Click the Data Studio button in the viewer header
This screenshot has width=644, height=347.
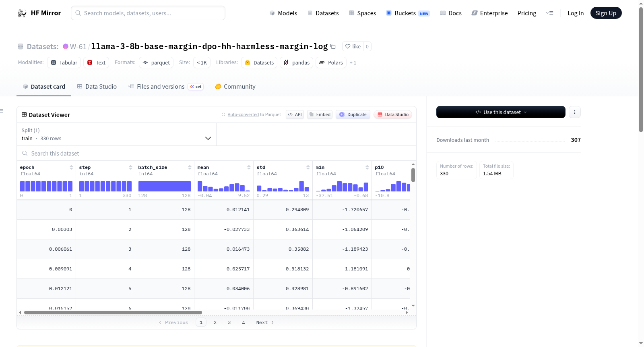click(x=393, y=114)
